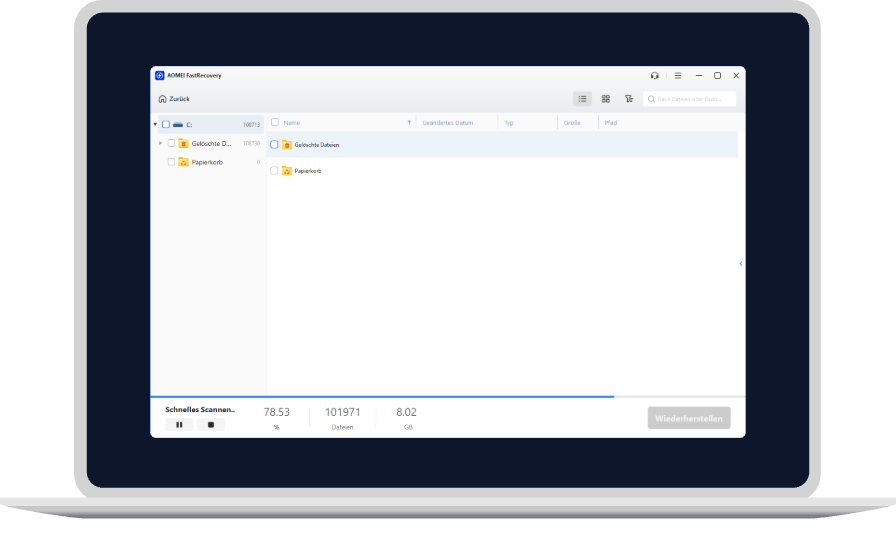Image resolution: width=896 pixels, height=540 pixels.
Task: Collapse the right side panel arrow
Action: [740, 263]
